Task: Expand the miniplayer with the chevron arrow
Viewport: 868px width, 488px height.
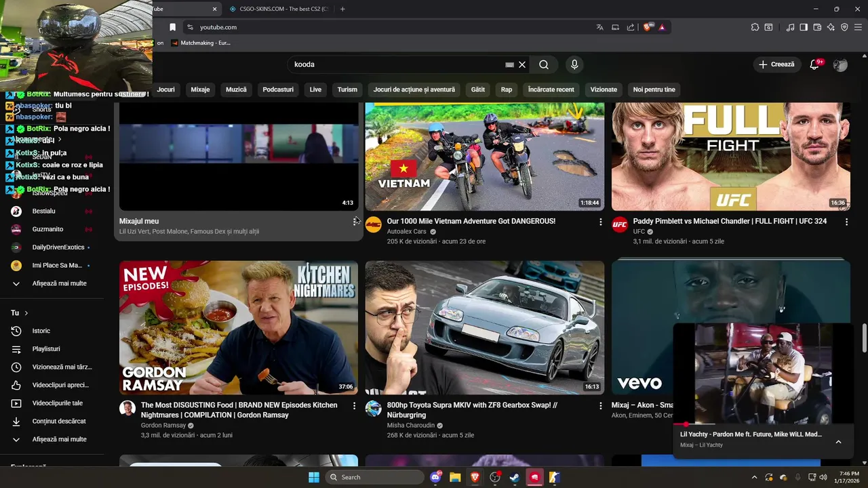Action: coord(838,442)
